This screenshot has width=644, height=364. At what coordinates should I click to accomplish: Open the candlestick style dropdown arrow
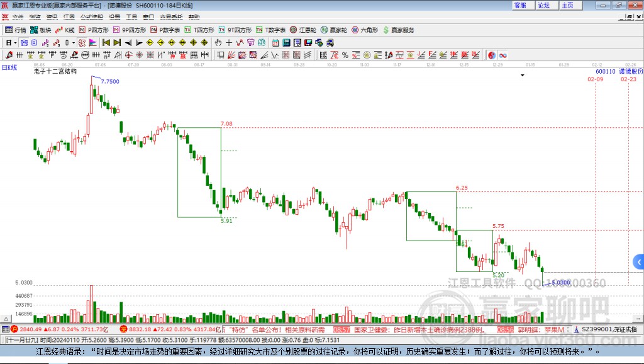(74, 42)
